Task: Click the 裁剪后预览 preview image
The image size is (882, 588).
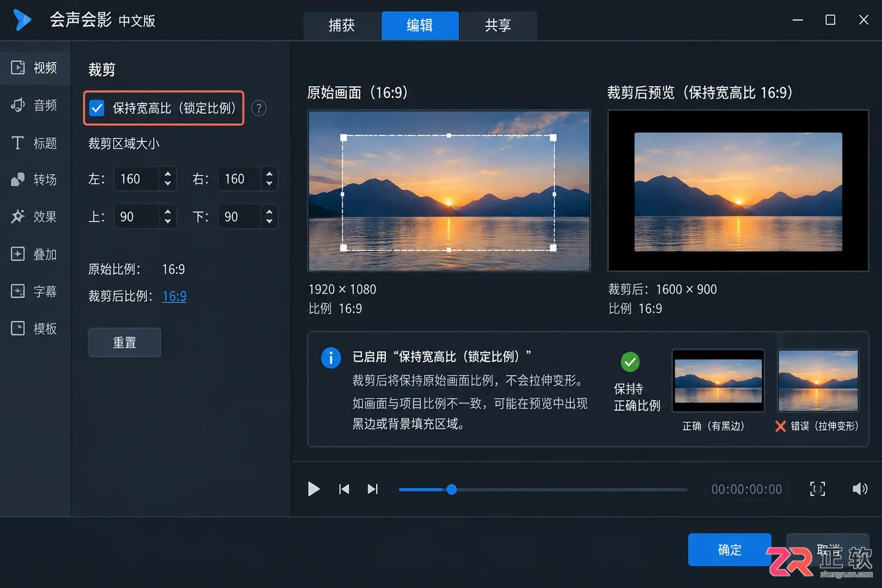Action: pos(738,191)
